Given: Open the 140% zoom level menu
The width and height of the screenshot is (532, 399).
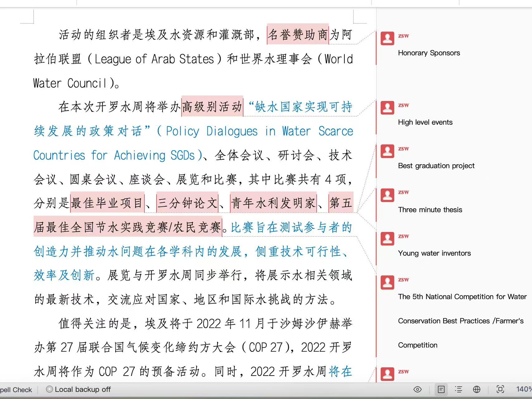Looking at the screenshot, I should [x=524, y=389].
